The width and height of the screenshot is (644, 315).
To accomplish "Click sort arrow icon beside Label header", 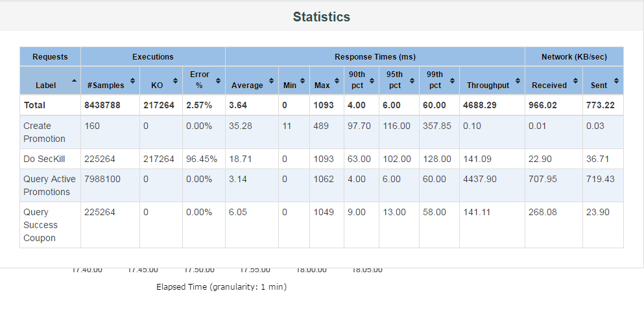I will 74,80.
